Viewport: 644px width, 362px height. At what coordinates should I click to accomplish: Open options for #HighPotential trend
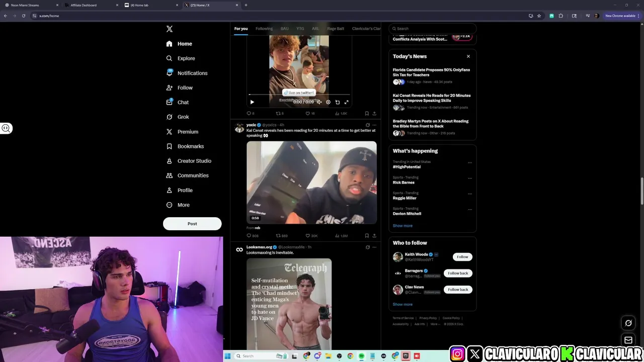click(x=470, y=162)
